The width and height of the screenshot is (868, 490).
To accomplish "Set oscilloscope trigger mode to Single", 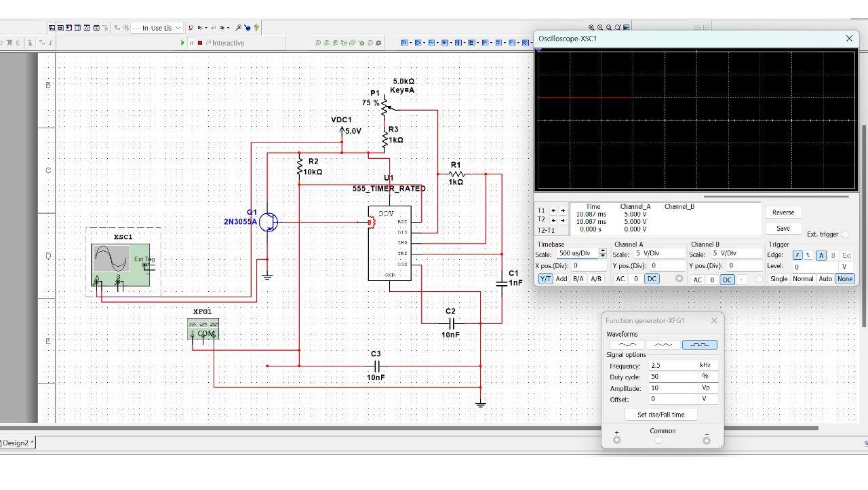I will pyautogui.click(x=780, y=278).
